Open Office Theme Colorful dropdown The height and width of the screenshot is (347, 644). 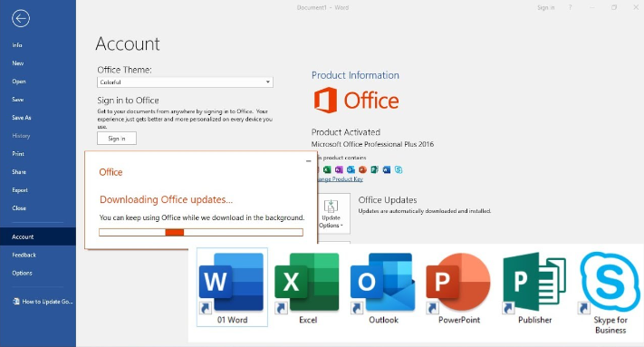[x=185, y=82]
